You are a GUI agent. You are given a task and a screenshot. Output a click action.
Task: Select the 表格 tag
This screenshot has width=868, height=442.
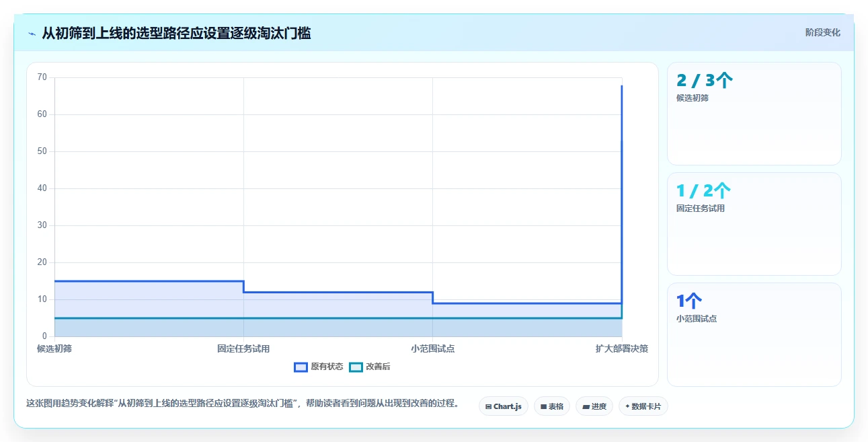(x=552, y=406)
